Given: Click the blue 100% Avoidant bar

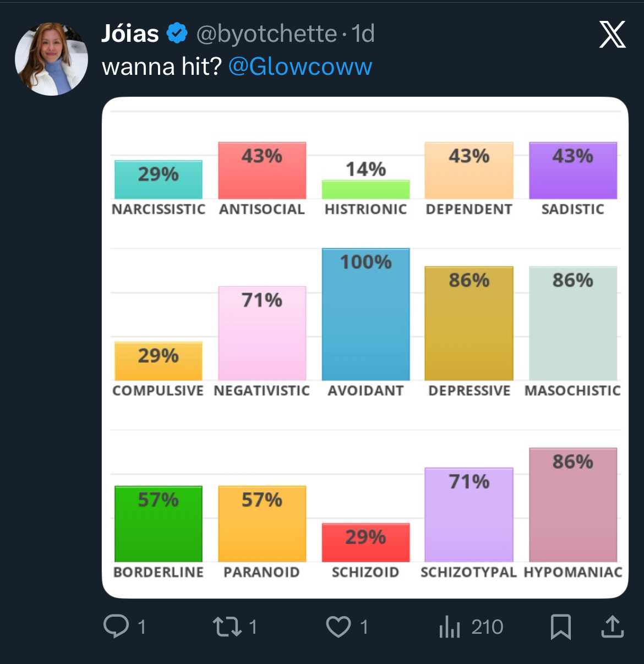Looking at the screenshot, I should click(365, 315).
